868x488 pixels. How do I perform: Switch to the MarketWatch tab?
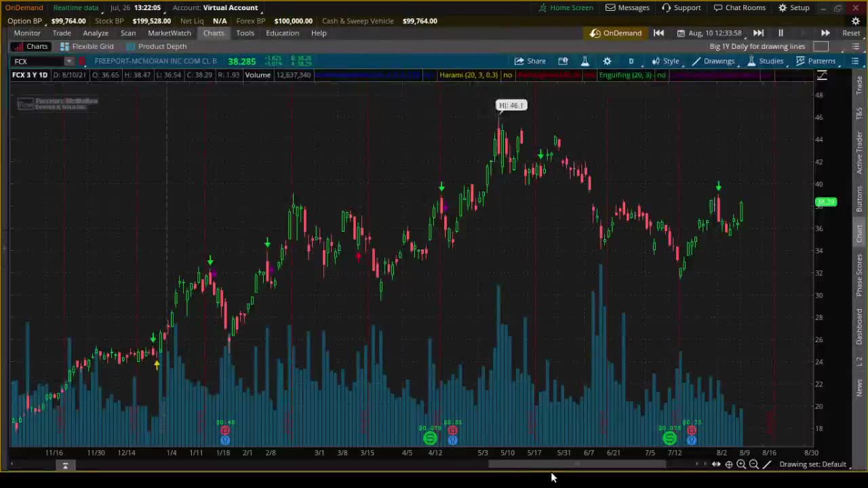click(170, 33)
